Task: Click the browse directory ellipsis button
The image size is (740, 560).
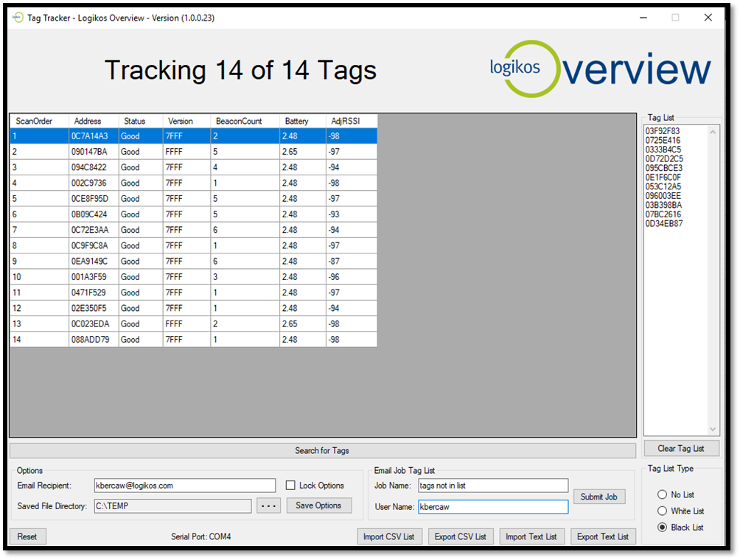Action: tap(268, 505)
